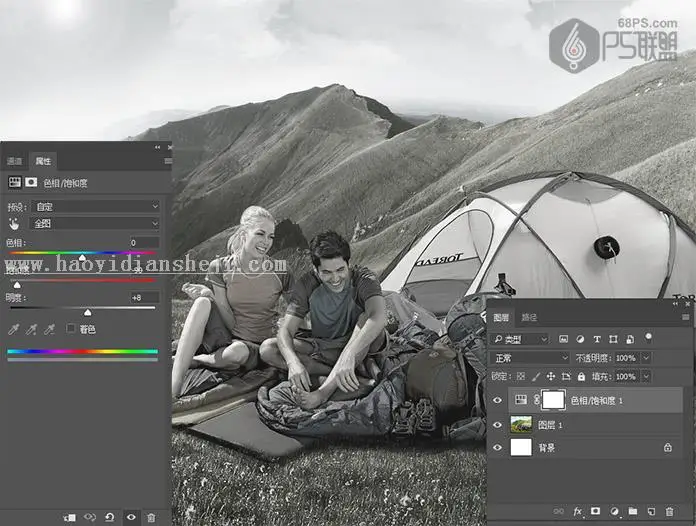
Task: Switch to the 路径 tab
Action: coord(529,317)
